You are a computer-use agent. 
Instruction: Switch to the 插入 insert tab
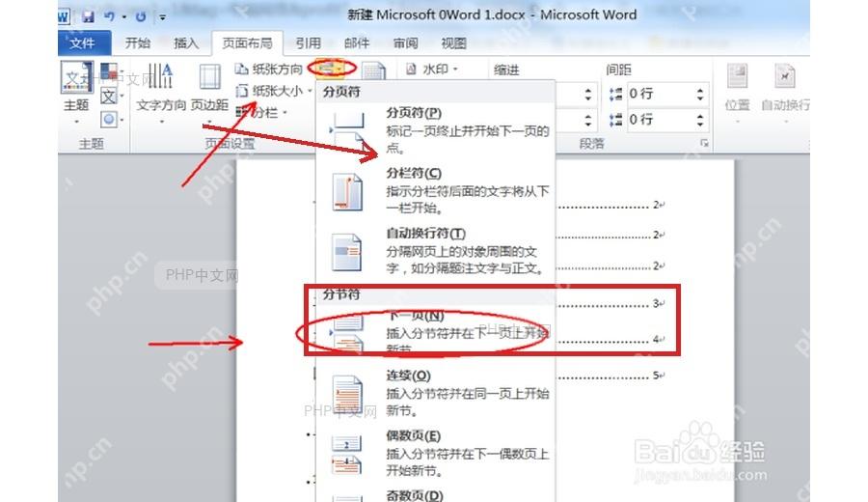(186, 43)
